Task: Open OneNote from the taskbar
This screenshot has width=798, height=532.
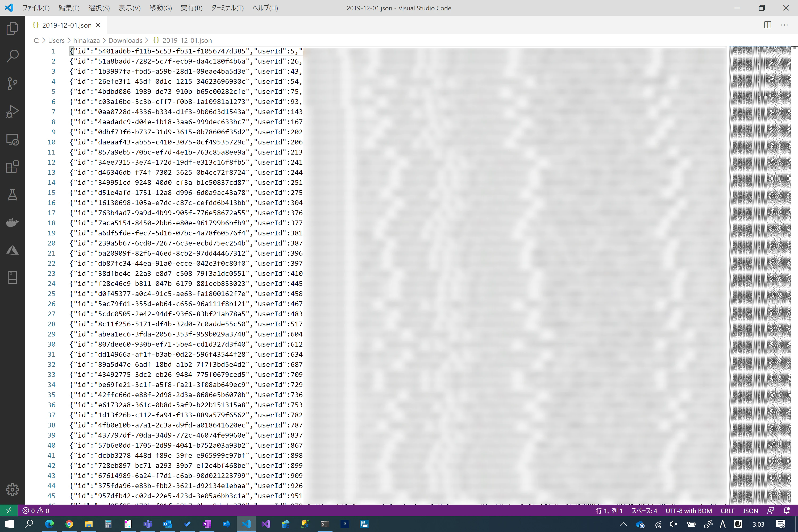Action: (207, 524)
